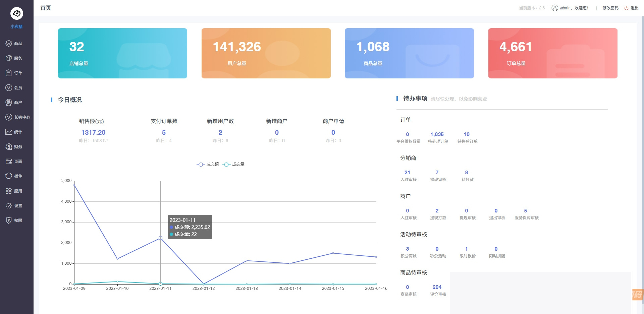Click 修改密码 to change password
This screenshot has width=644, height=314.
pyautogui.click(x=610, y=8)
